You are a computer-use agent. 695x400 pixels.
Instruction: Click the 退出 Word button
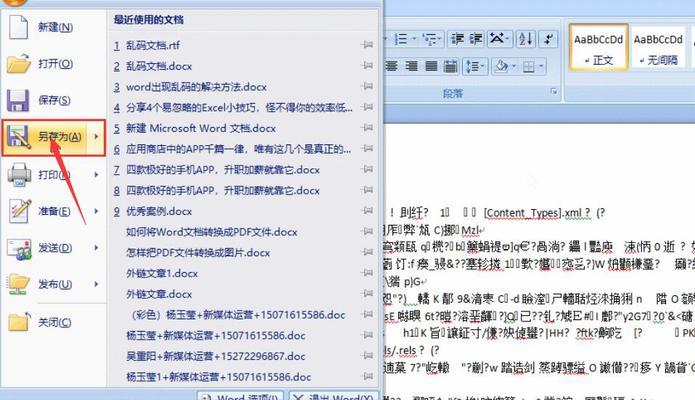[334, 396]
